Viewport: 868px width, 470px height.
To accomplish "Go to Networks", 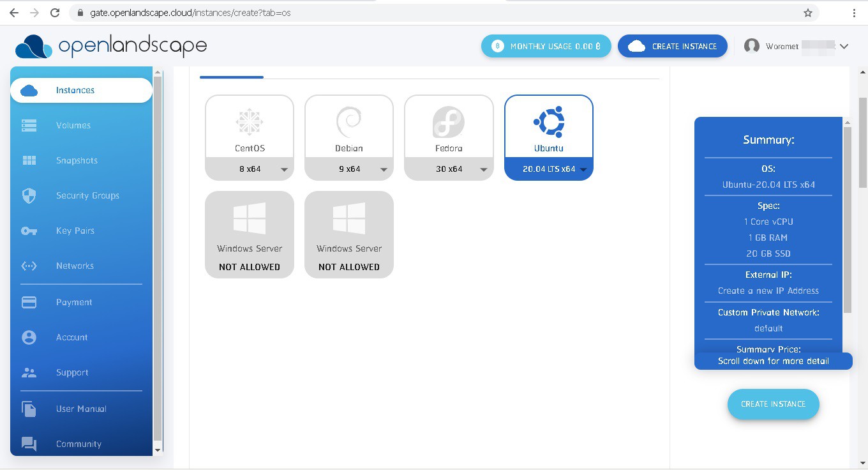I will click(x=81, y=266).
